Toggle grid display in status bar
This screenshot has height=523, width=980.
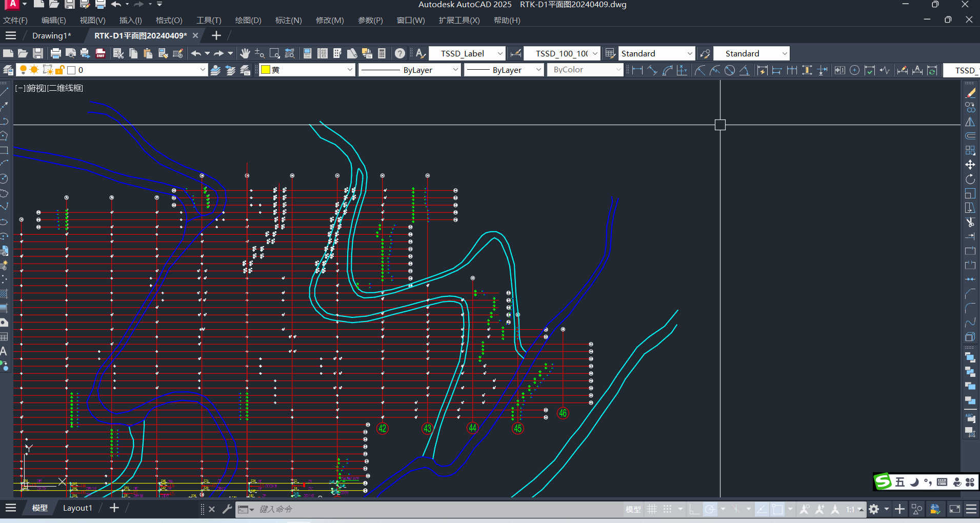click(652, 509)
